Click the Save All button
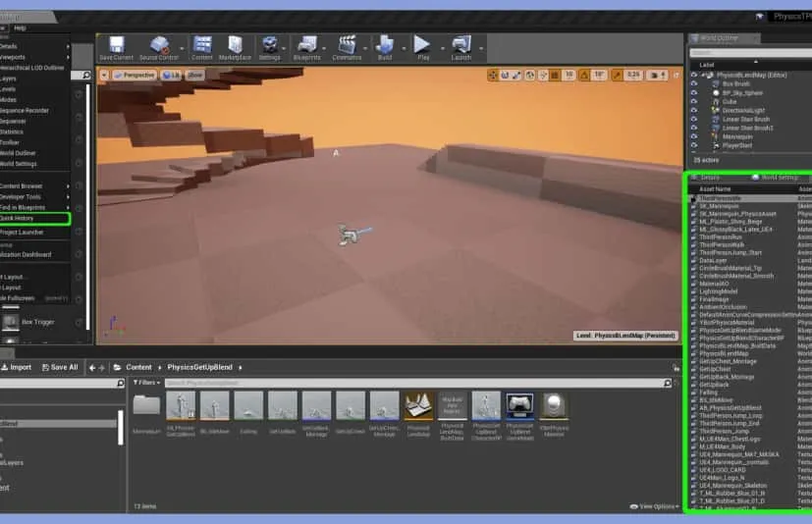Image resolution: width=812 pixels, height=524 pixels. coord(59,367)
